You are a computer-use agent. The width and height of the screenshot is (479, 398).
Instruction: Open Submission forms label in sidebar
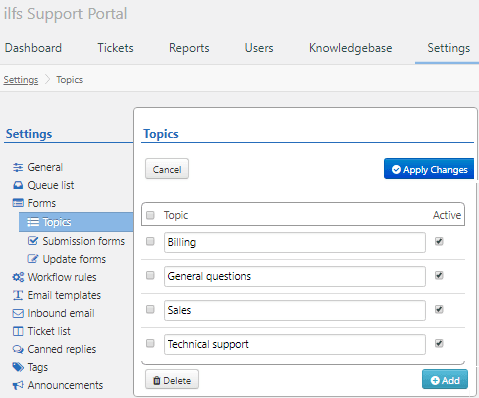pyautogui.click(x=84, y=241)
